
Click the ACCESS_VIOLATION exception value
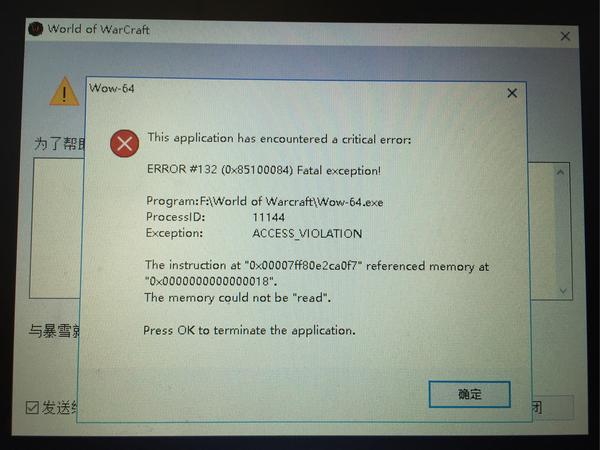pos(307,233)
